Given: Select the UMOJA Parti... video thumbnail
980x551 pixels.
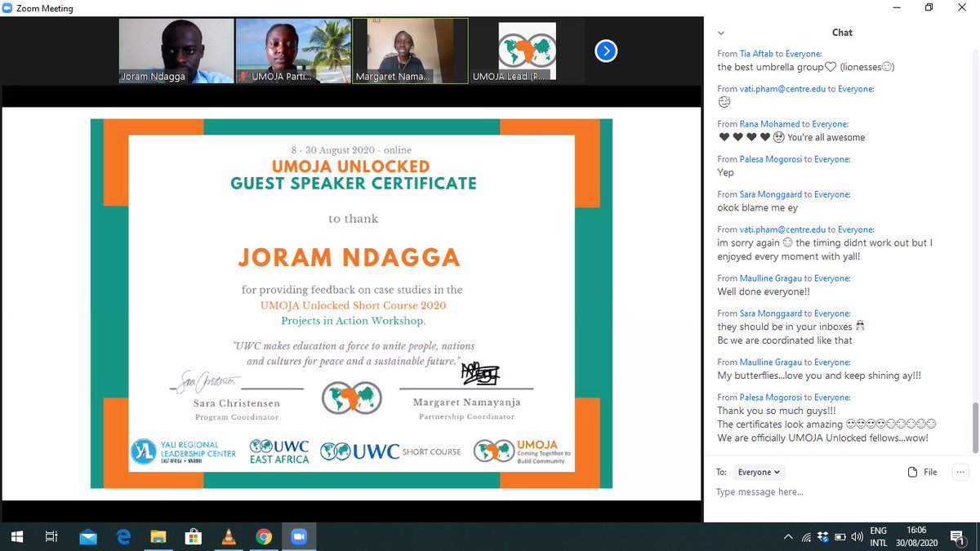Looking at the screenshot, I should [293, 51].
